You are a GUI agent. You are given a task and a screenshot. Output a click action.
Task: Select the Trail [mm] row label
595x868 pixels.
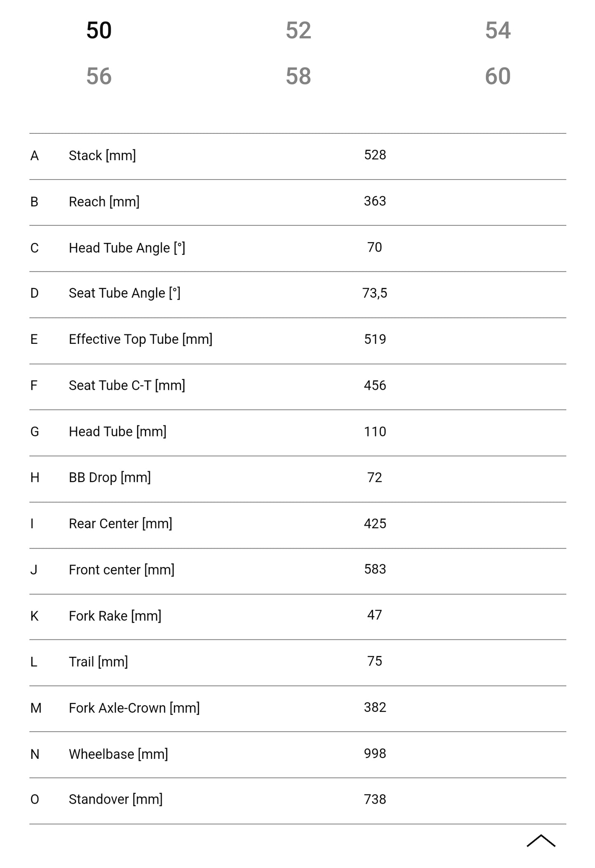click(98, 662)
